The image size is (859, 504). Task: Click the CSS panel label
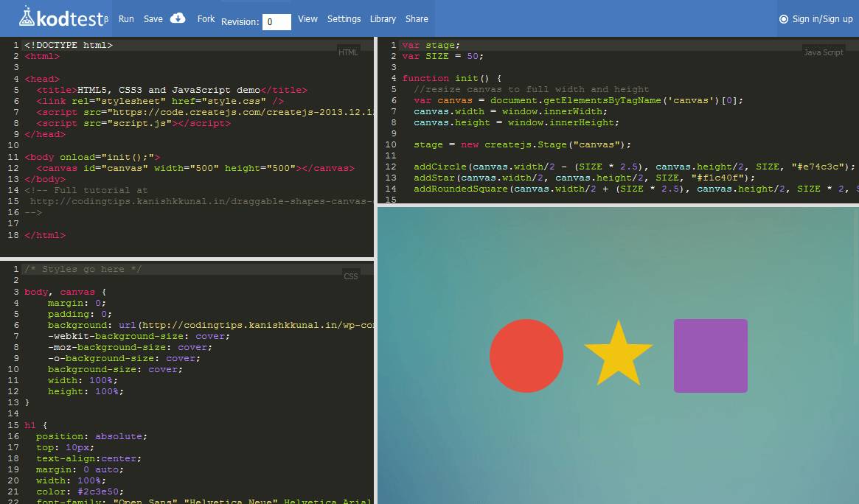coord(351,276)
